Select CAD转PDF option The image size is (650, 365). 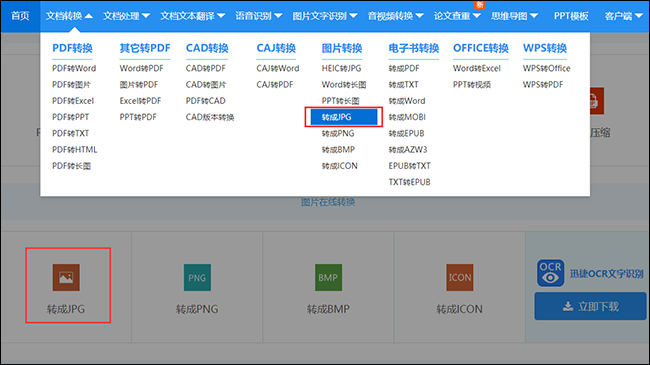pos(206,68)
